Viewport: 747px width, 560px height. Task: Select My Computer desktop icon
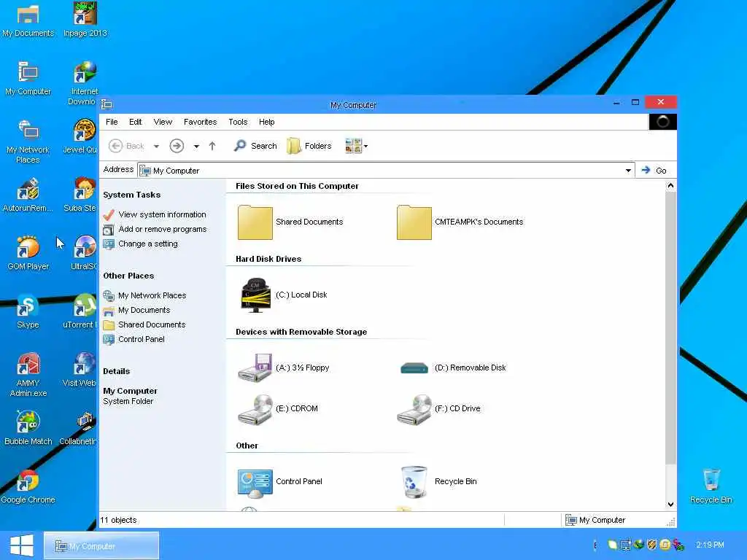pos(28,79)
